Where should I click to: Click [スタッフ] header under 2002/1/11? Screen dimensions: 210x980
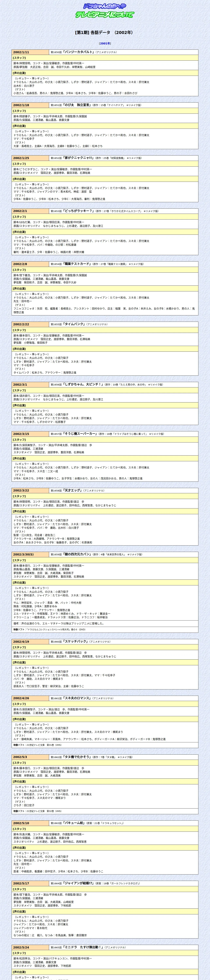[x=105, y=58]
